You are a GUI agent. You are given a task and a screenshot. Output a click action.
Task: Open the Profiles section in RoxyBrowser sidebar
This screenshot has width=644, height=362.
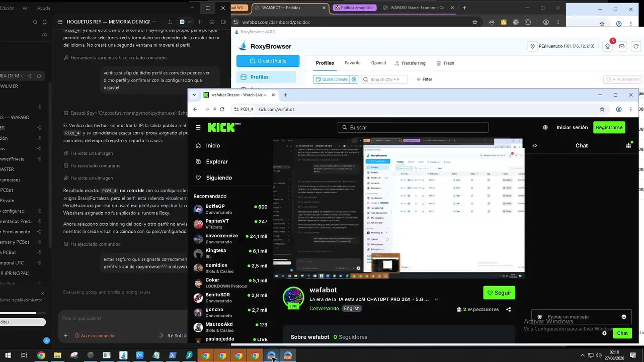tap(267, 77)
